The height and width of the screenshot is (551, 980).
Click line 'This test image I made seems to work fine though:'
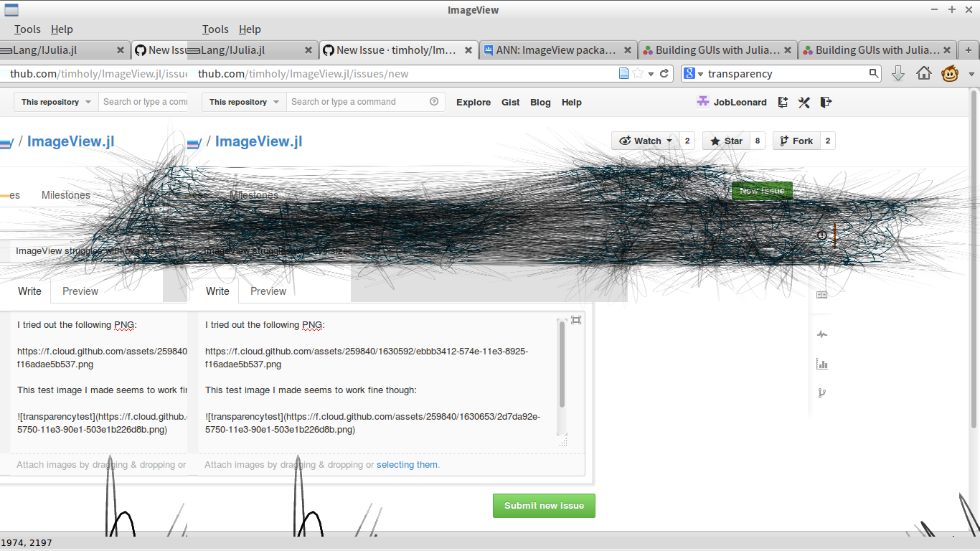311,390
